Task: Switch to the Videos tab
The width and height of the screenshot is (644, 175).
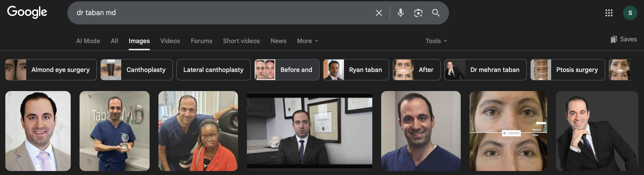Action: click(170, 41)
